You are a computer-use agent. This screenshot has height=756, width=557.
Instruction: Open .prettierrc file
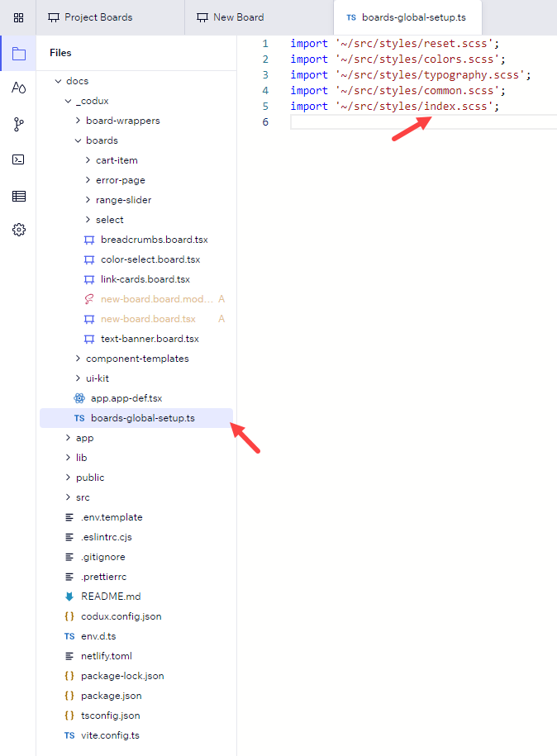coord(103,577)
